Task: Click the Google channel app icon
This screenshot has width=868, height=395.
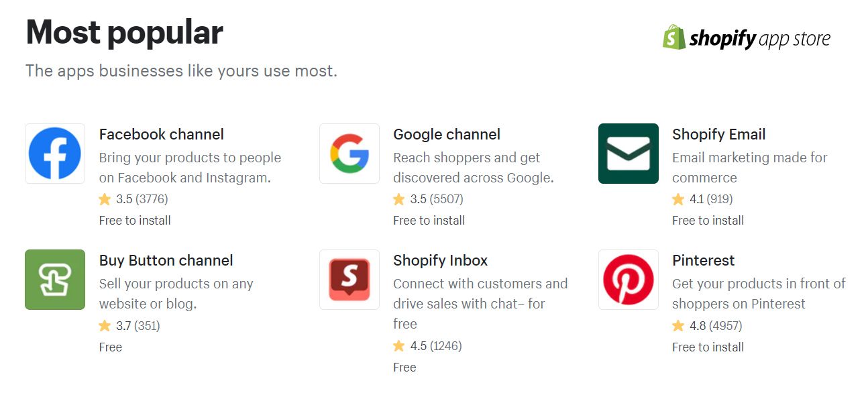Action: pos(349,153)
